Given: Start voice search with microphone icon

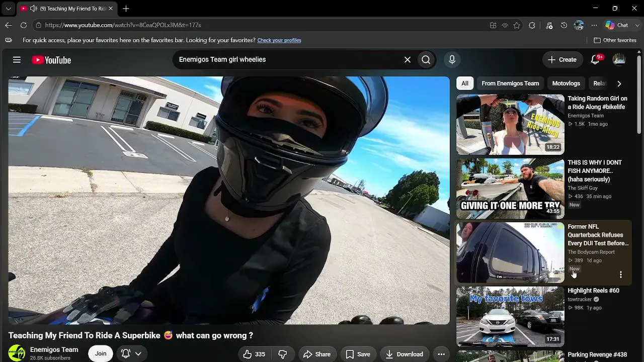Looking at the screenshot, I should [452, 60].
